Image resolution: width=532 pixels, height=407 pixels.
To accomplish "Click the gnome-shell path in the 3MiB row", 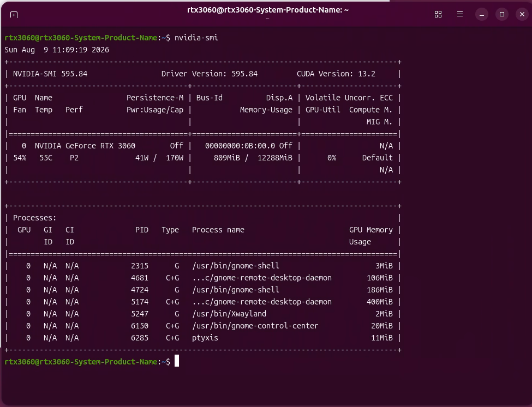I will [236, 266].
